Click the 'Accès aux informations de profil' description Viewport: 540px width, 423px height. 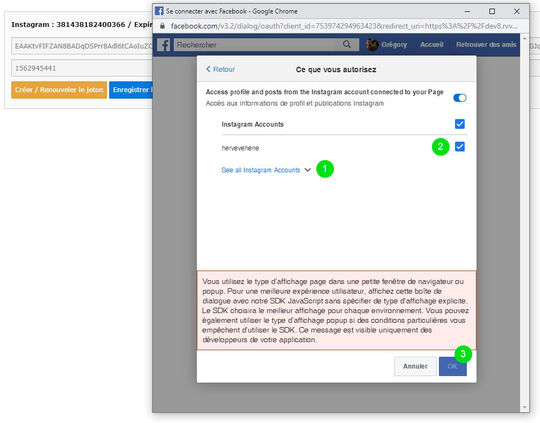point(294,103)
